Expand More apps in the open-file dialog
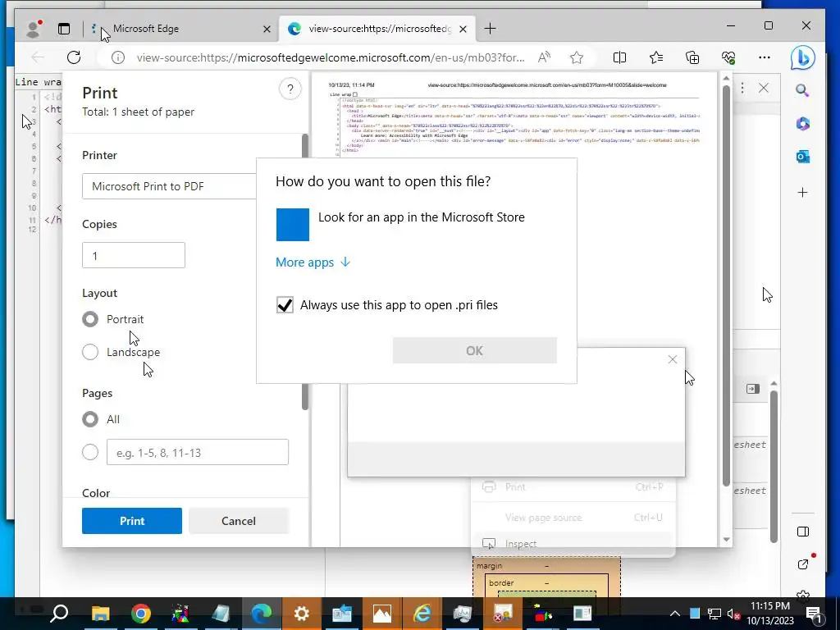 pyautogui.click(x=313, y=262)
